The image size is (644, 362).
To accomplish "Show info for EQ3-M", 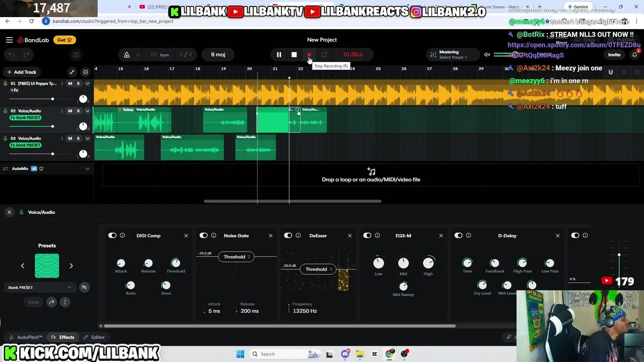I will pos(377,235).
